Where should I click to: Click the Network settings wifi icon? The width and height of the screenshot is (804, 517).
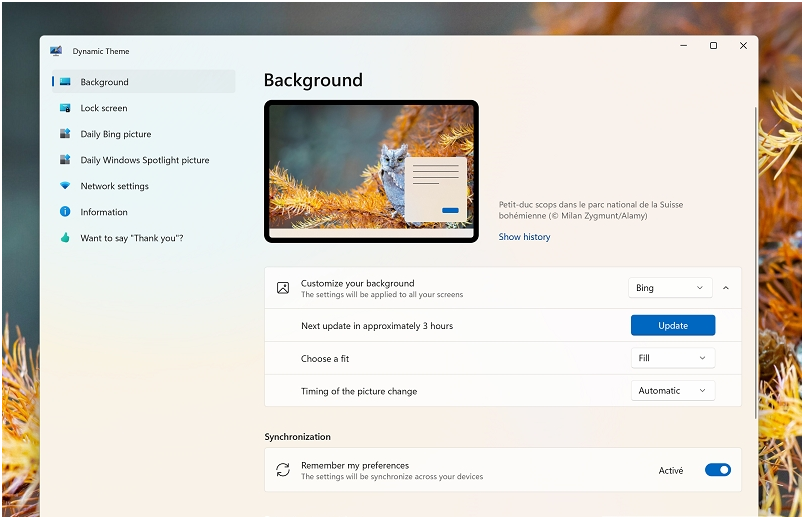pos(65,186)
